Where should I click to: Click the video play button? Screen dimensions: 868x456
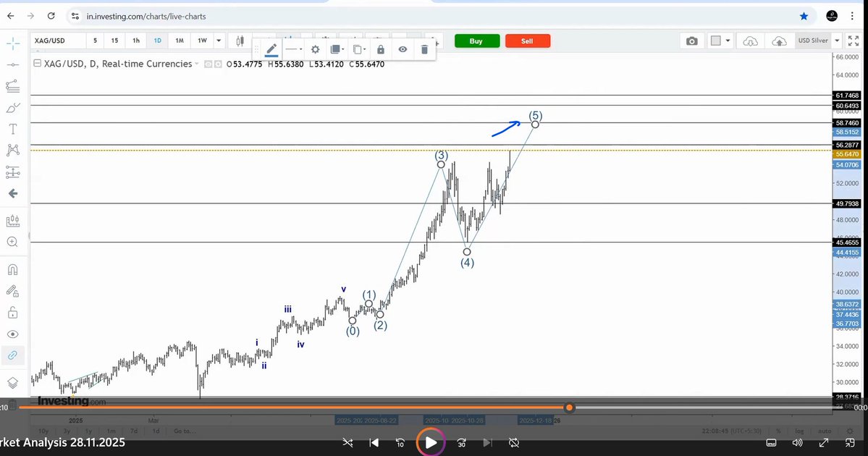click(431, 442)
